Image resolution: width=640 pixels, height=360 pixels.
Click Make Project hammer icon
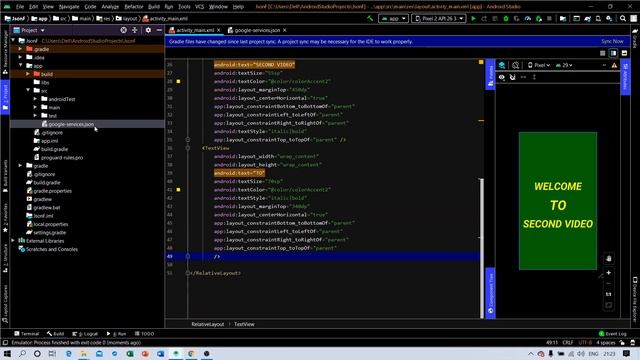(x=370, y=18)
